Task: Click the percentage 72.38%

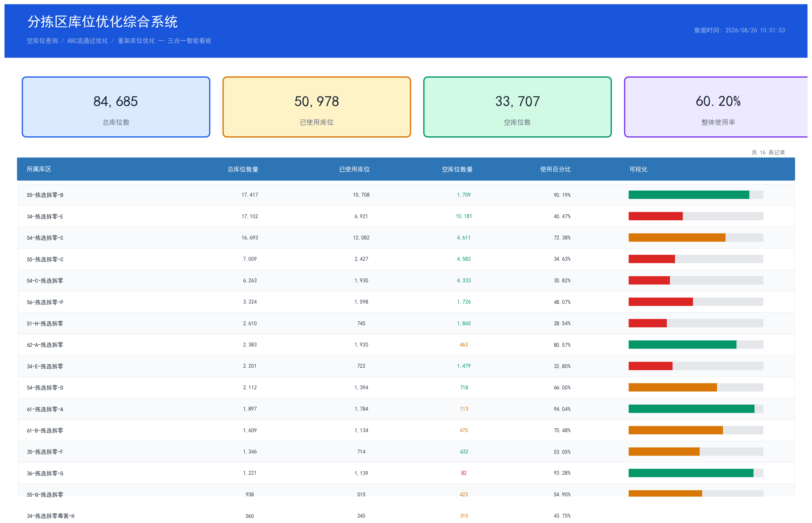Action: pyautogui.click(x=562, y=238)
